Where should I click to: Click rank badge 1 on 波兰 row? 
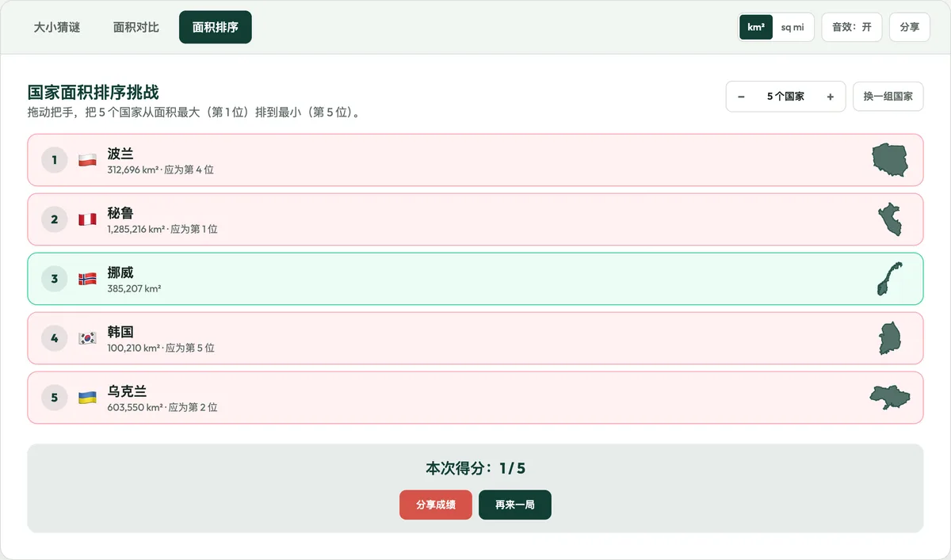(x=55, y=160)
